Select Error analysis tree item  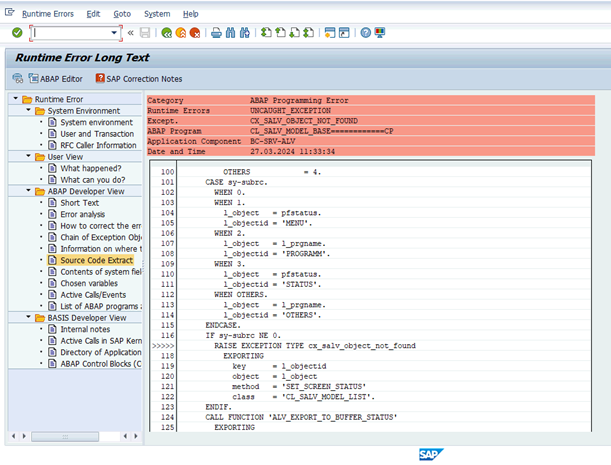click(x=83, y=214)
